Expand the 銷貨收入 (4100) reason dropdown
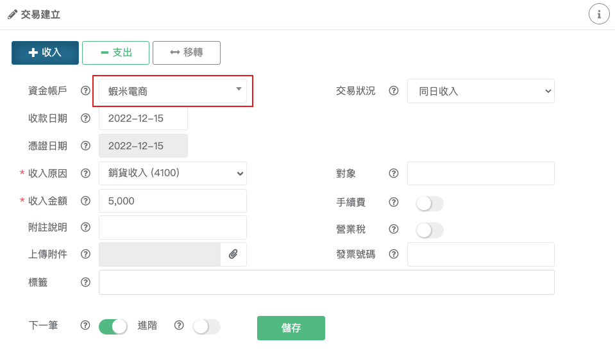Image resolution: width=615 pixels, height=364 pixels. point(173,173)
